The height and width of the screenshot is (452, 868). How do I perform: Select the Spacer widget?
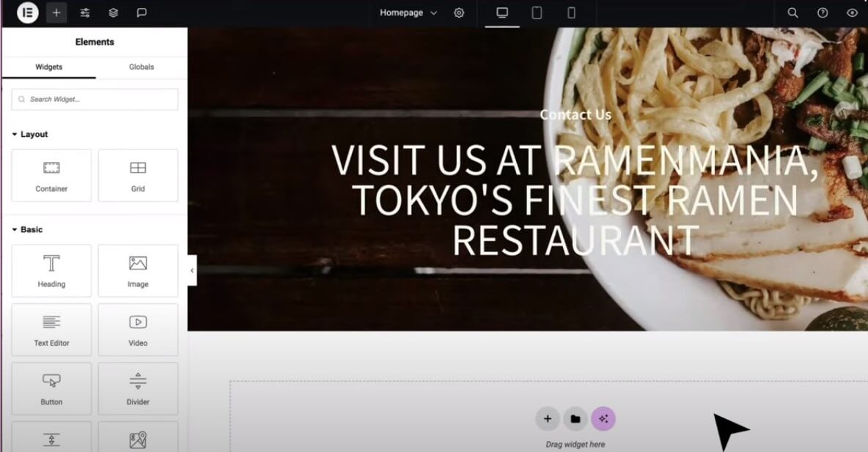click(x=51, y=437)
